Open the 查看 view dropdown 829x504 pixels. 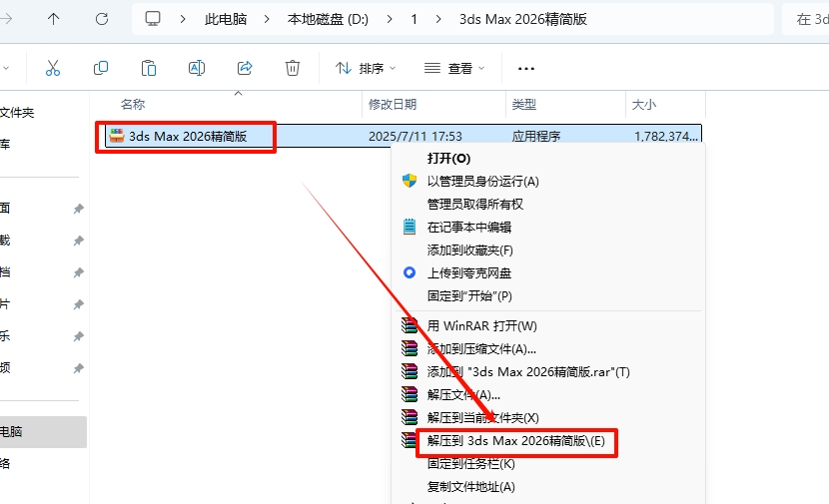[x=454, y=68]
